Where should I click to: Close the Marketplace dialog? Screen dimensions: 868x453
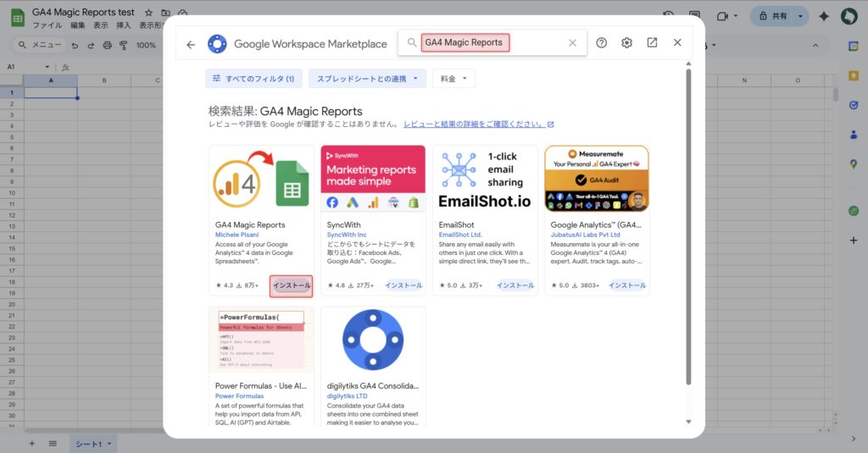point(677,43)
